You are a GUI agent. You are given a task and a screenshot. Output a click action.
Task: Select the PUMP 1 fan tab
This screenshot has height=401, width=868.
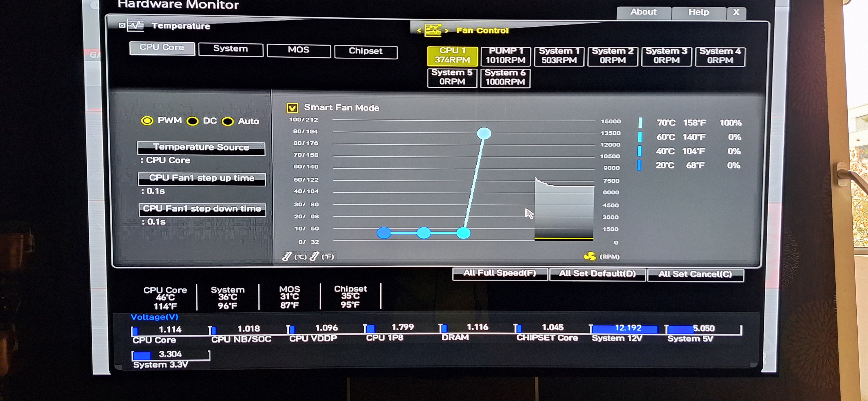click(505, 56)
